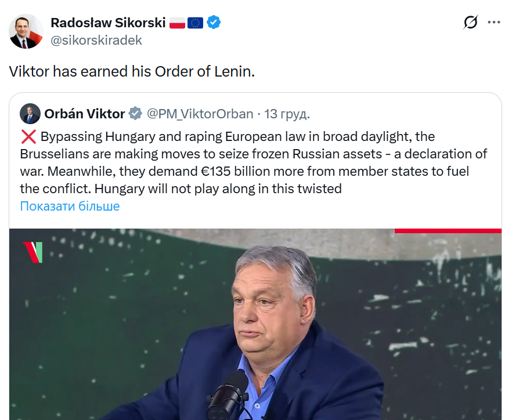Open the @PM_ViktorOrban handle
The image size is (512, 420).
pos(200,114)
